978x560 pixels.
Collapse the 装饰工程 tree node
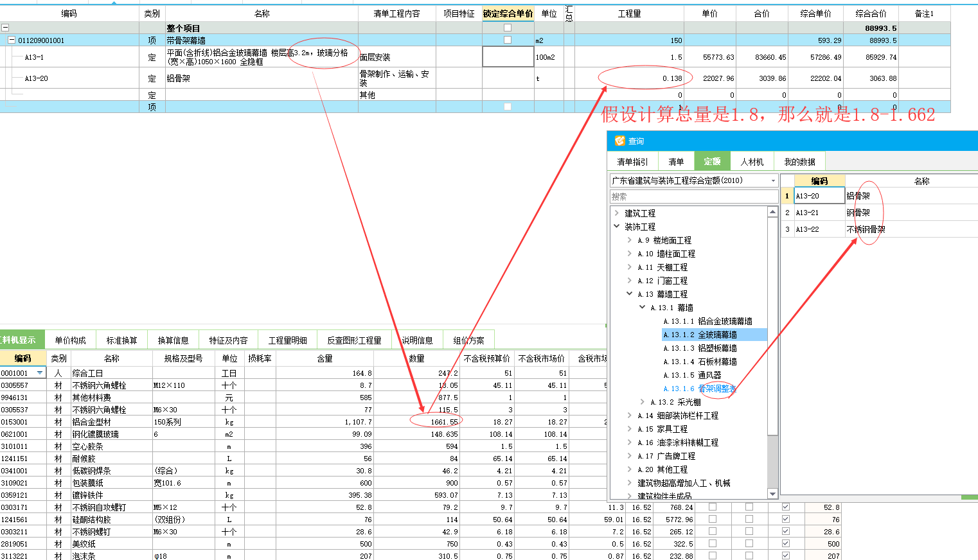[x=617, y=227]
